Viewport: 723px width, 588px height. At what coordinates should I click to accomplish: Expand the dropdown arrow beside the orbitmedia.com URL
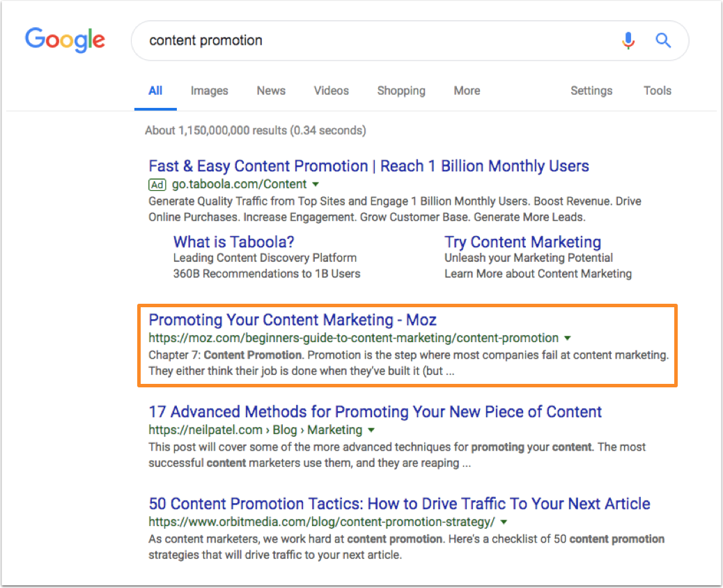pyautogui.click(x=504, y=522)
